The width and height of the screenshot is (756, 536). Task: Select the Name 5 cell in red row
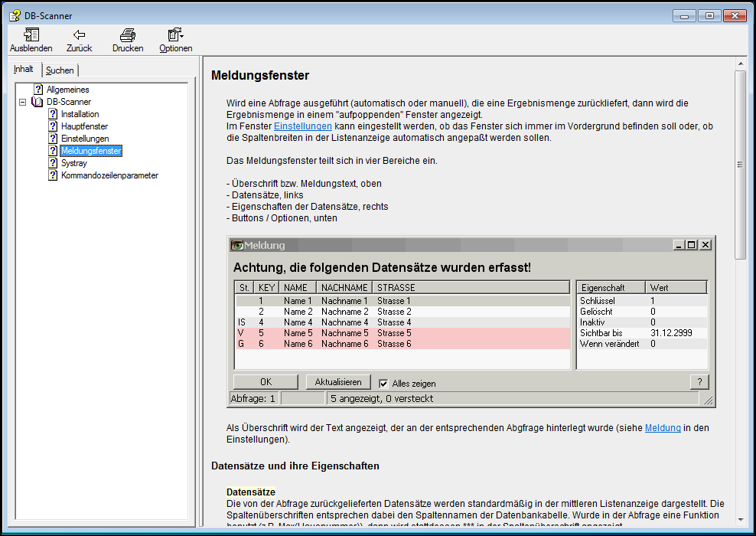[298, 333]
